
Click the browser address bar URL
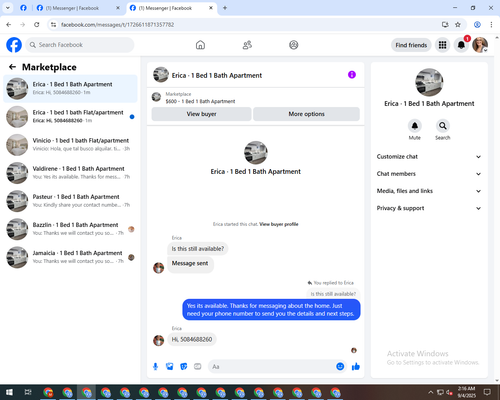point(117,25)
